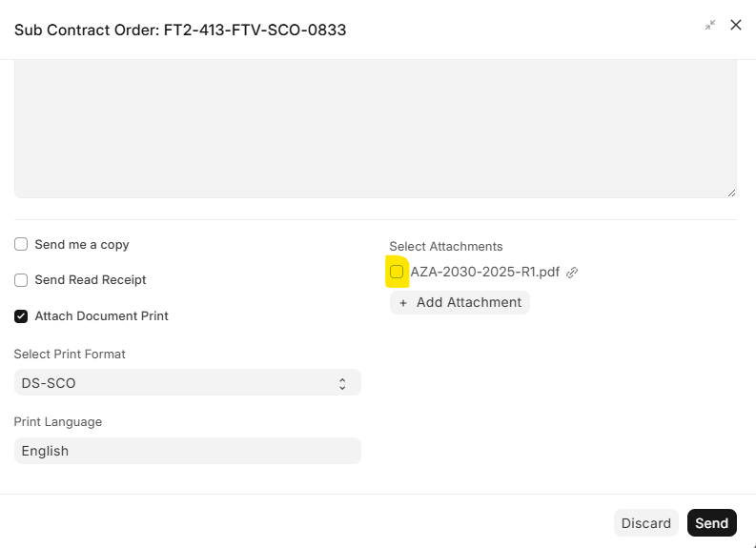Click the Add Attachment button

[x=460, y=303]
